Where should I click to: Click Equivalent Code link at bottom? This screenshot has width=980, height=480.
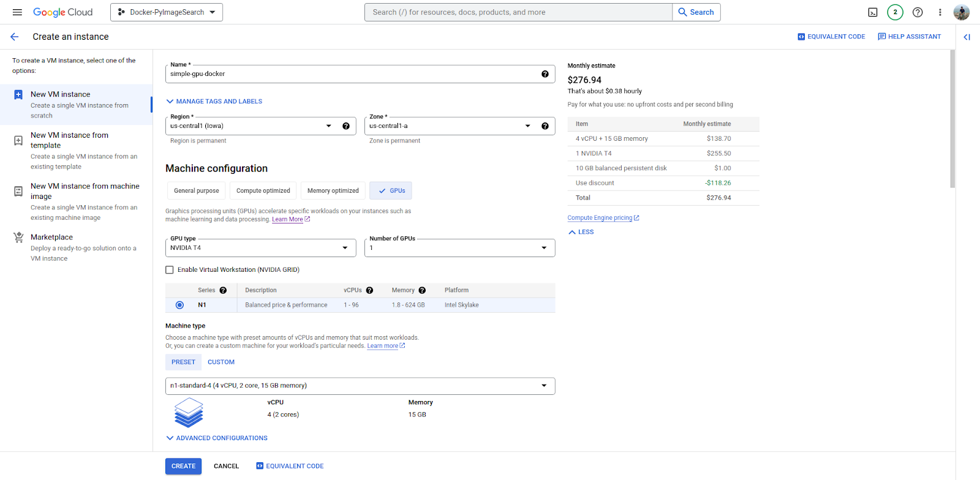pyautogui.click(x=290, y=467)
